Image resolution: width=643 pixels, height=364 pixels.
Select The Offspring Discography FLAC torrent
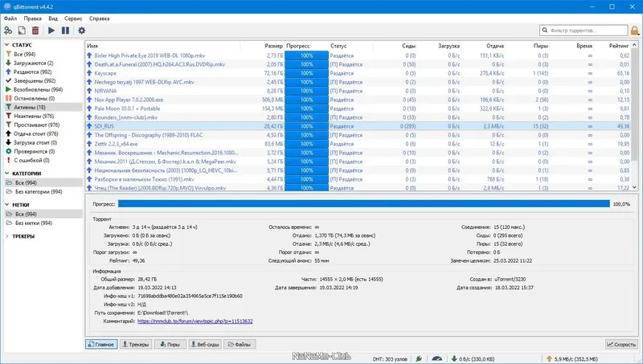point(358,135)
